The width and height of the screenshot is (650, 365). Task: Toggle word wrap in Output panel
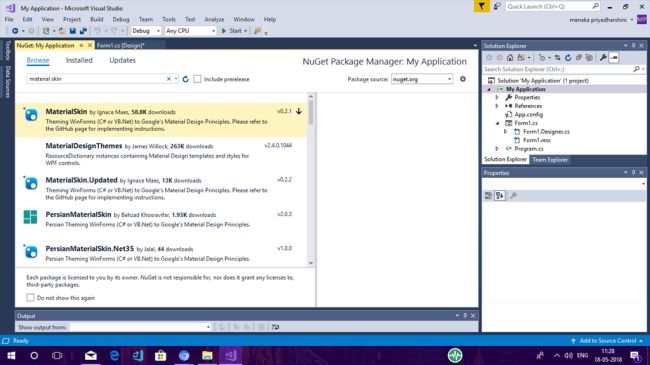coord(275,327)
